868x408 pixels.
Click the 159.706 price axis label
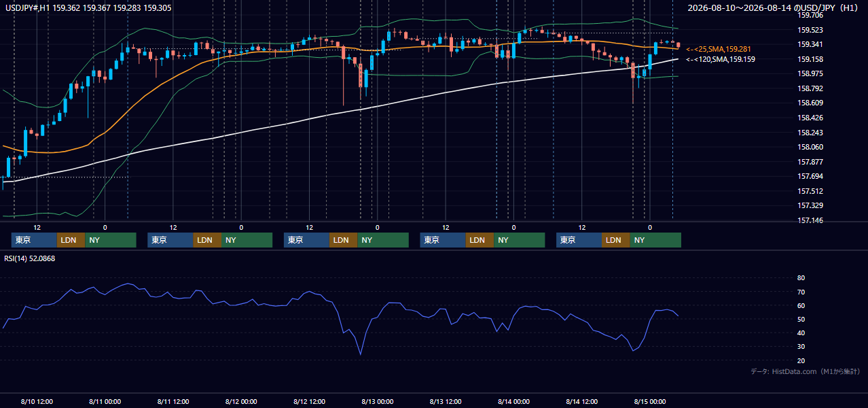pos(810,15)
